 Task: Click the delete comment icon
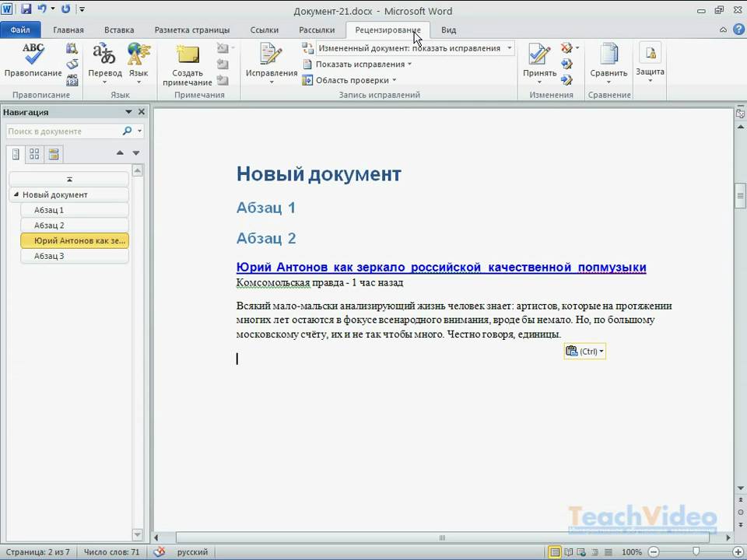(223, 48)
